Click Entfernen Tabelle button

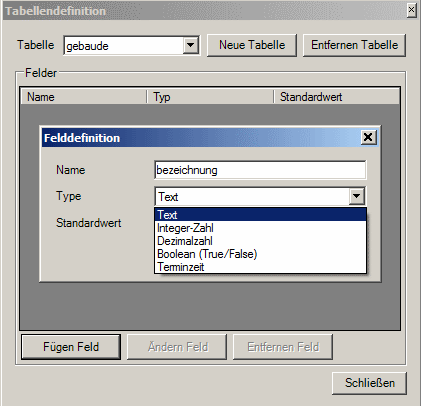(x=354, y=45)
